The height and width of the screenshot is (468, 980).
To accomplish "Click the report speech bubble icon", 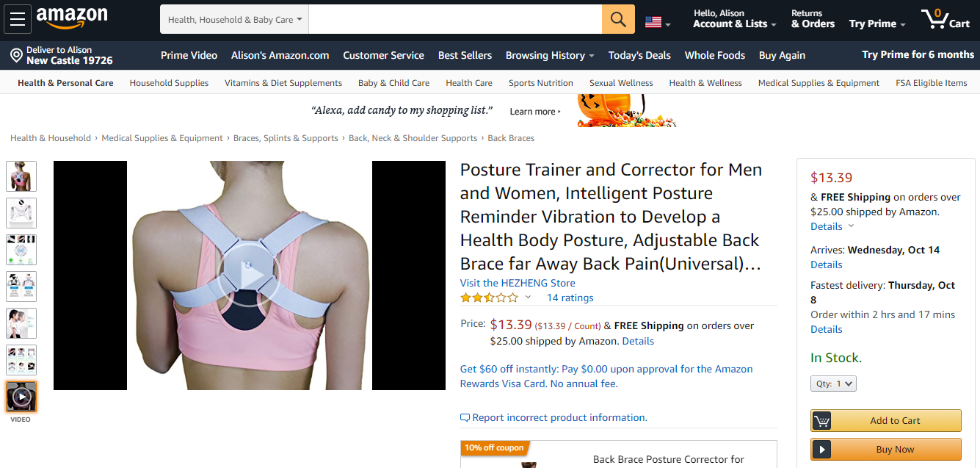I will pyautogui.click(x=465, y=417).
